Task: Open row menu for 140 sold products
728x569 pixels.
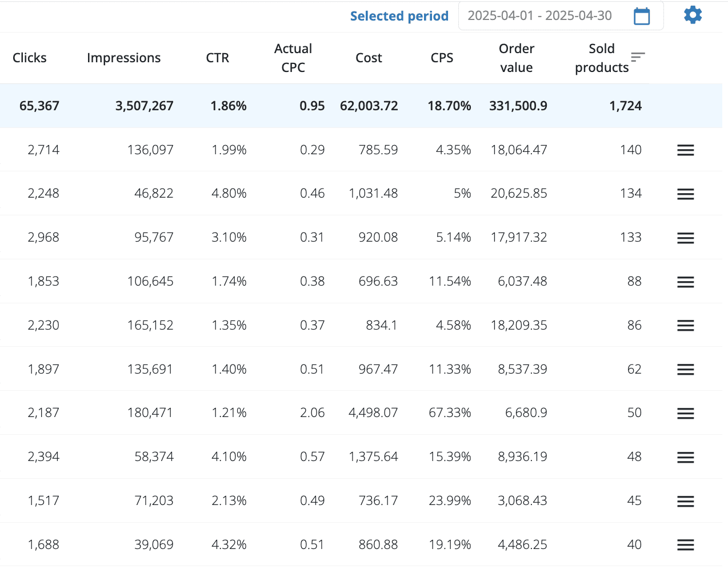Action: point(685,150)
